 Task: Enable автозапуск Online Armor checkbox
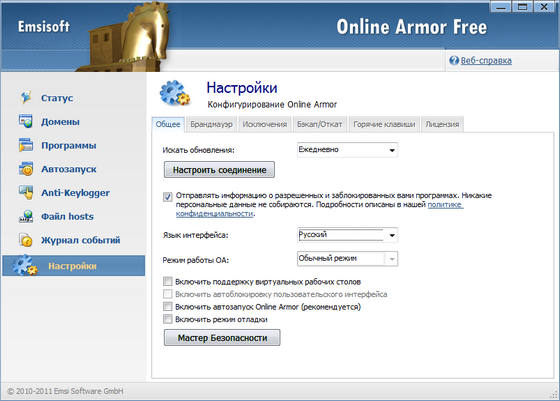tap(168, 306)
